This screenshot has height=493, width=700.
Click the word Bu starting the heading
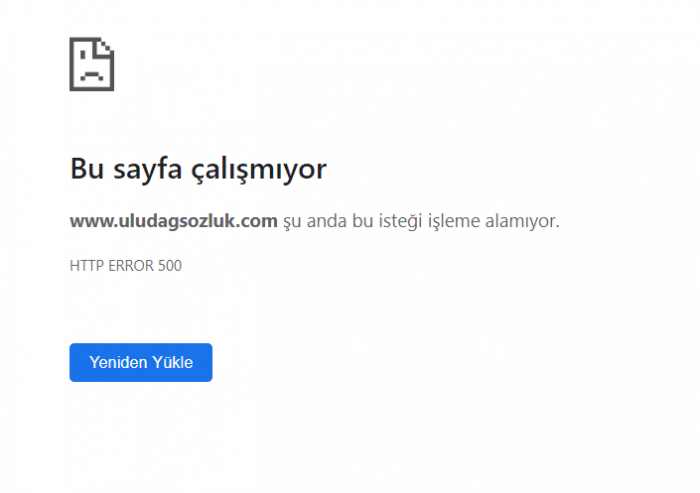[x=87, y=169]
